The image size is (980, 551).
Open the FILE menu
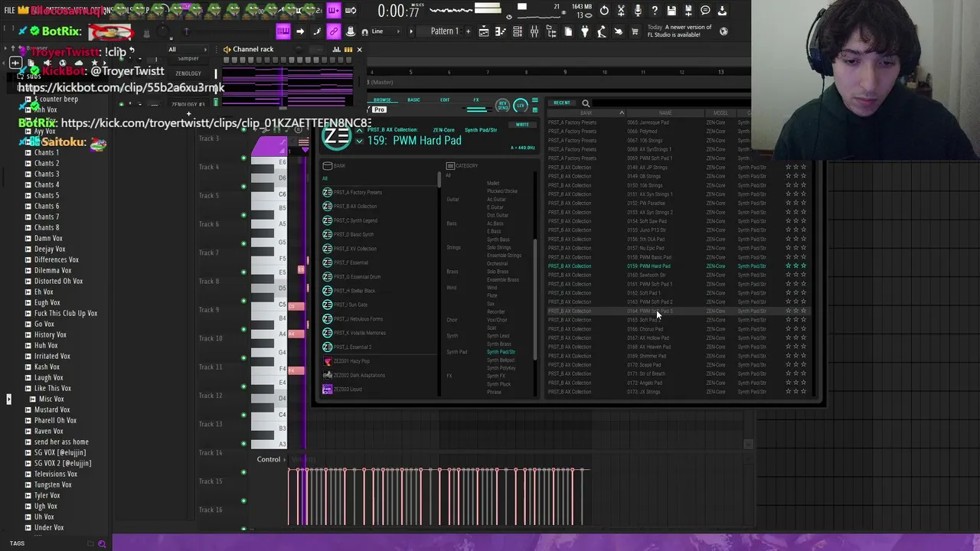click(10, 11)
